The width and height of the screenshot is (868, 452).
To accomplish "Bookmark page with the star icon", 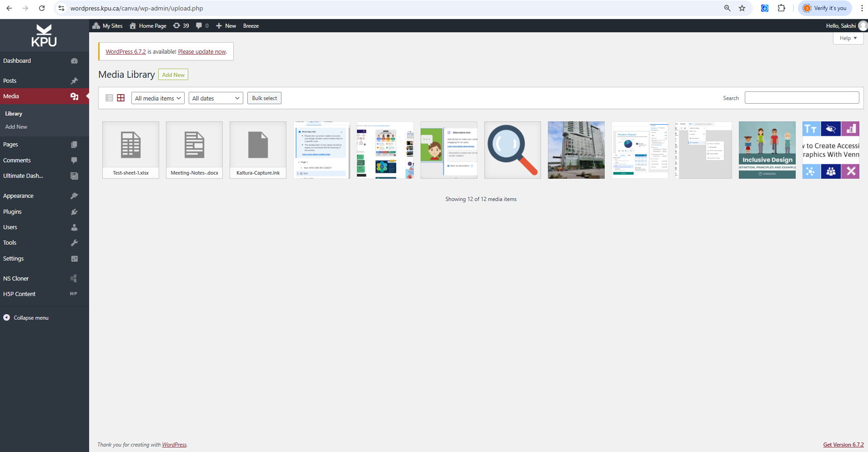I will coord(742,8).
